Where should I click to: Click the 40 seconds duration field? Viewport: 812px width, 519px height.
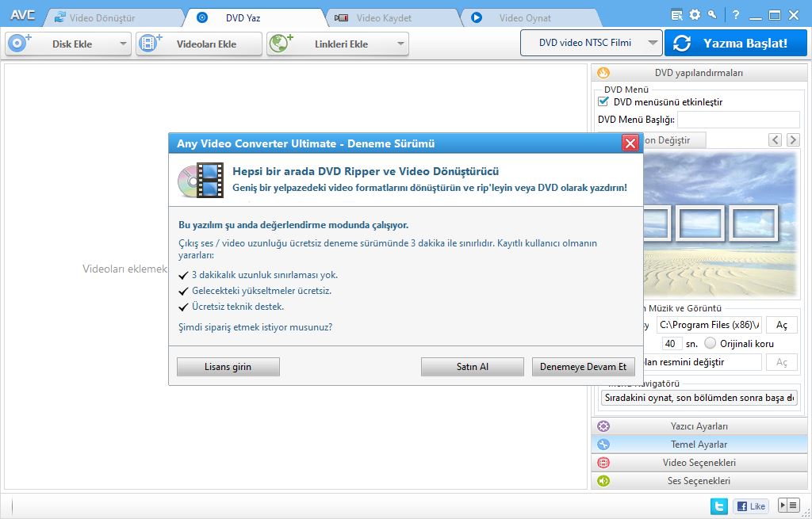pyautogui.click(x=671, y=344)
